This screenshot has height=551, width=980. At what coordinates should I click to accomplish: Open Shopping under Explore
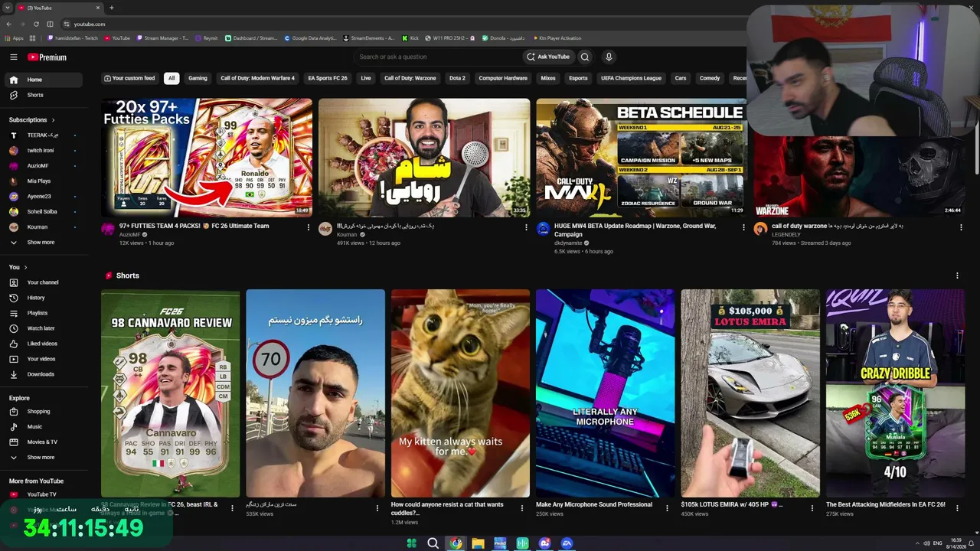43,412
